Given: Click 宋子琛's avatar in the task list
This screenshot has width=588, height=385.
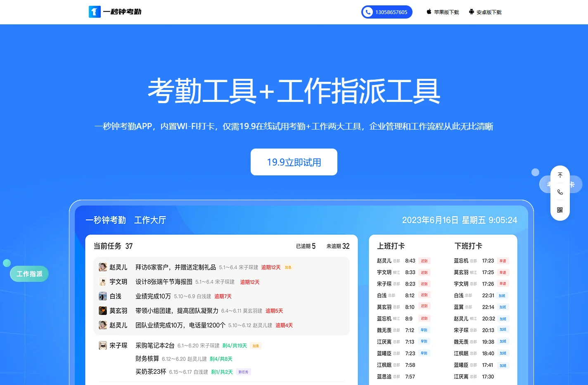Looking at the screenshot, I should [103, 345].
